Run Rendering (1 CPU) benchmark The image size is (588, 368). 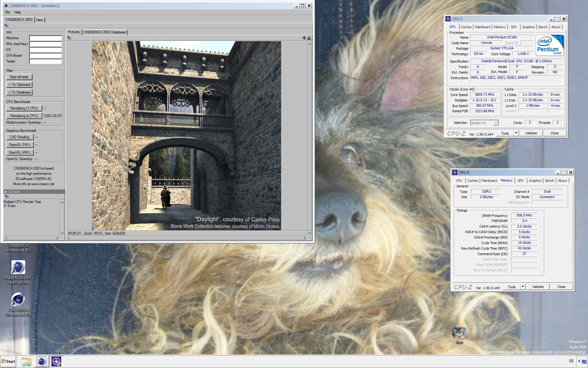click(x=24, y=108)
